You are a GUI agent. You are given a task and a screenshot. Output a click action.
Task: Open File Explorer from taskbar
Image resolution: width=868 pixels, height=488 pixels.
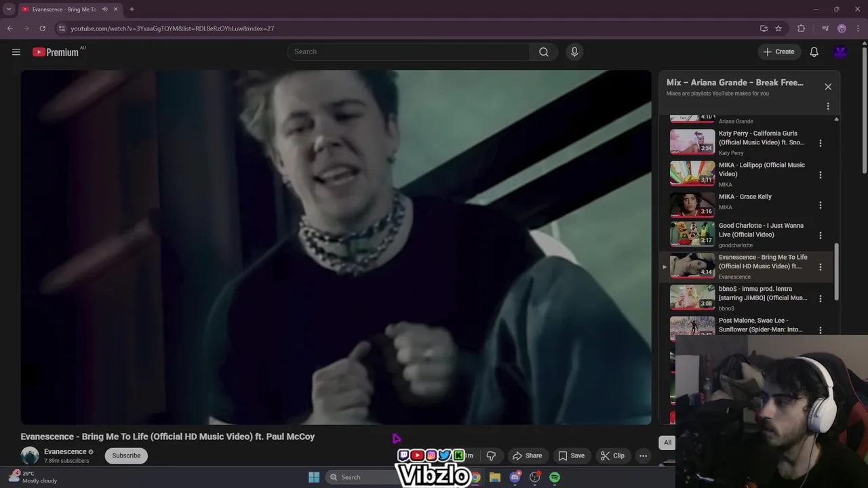pyautogui.click(x=495, y=477)
